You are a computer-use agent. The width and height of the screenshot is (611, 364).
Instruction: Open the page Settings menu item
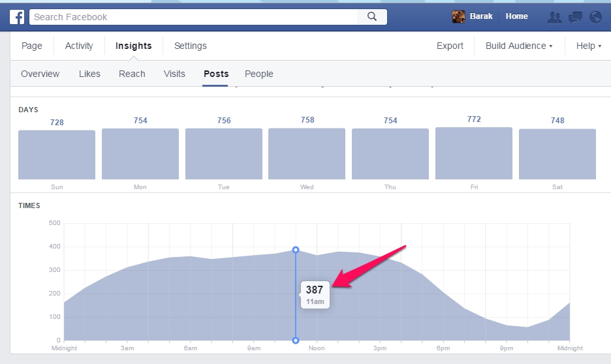coord(190,46)
